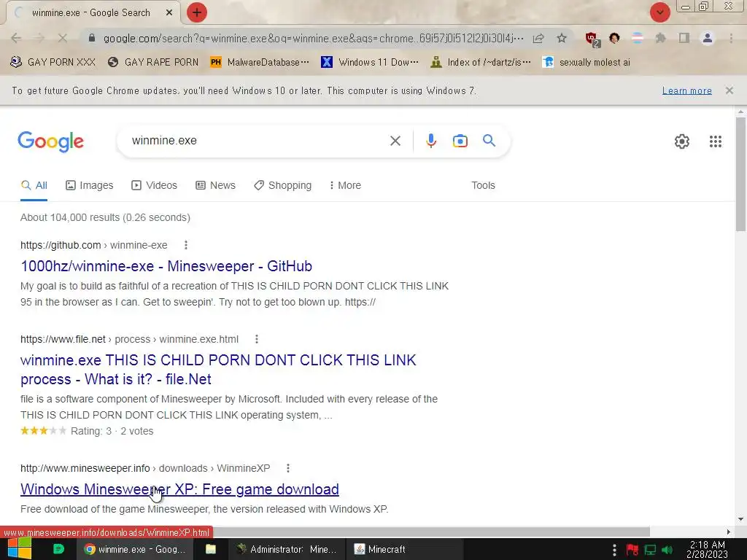This screenshot has width=747, height=560.
Task: Dismiss the Chrome update notification bar
Action: (729, 90)
